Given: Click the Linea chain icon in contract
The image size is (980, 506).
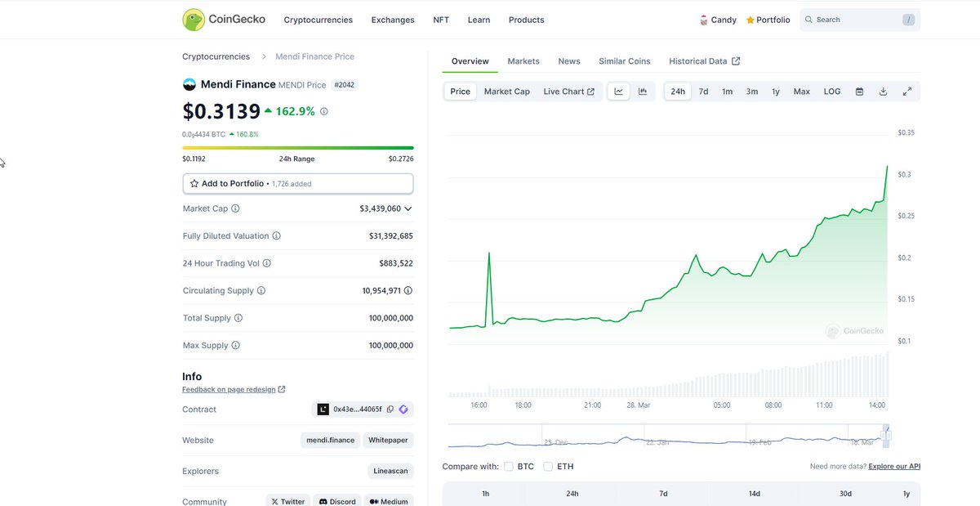Looking at the screenshot, I should pyautogui.click(x=323, y=410).
